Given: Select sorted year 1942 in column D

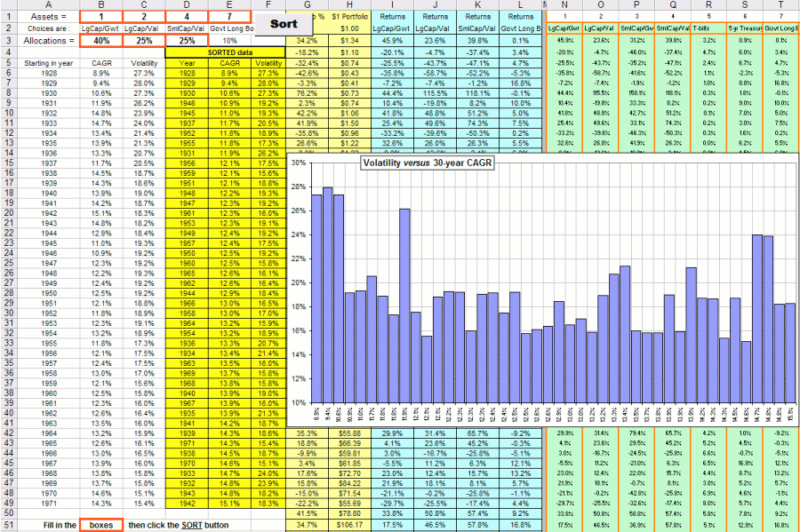Looking at the screenshot, I should coord(187,504).
